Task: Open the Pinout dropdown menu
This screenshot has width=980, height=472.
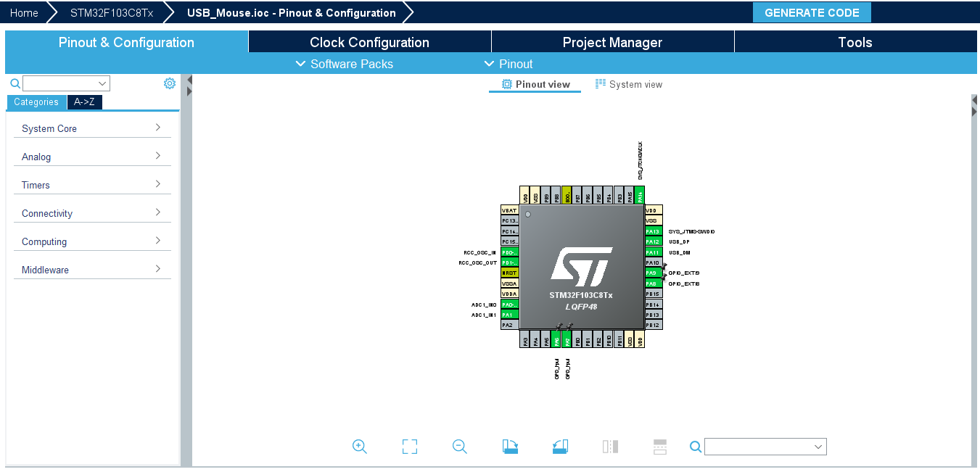Action: pyautogui.click(x=508, y=64)
